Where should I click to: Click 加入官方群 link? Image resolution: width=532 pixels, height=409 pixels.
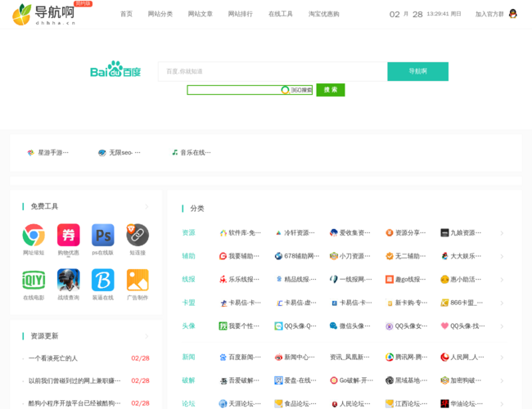click(489, 14)
